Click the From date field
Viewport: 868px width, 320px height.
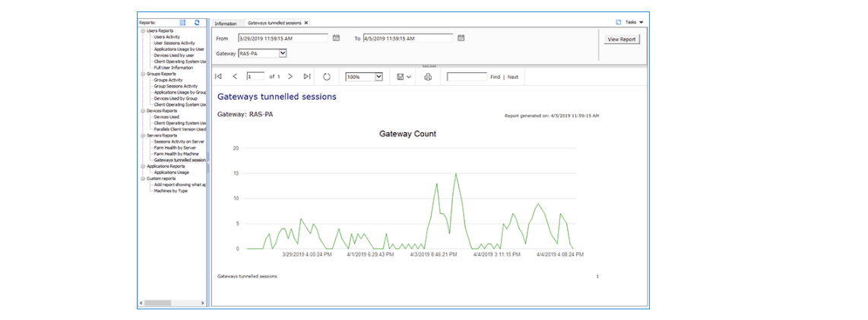[284, 38]
